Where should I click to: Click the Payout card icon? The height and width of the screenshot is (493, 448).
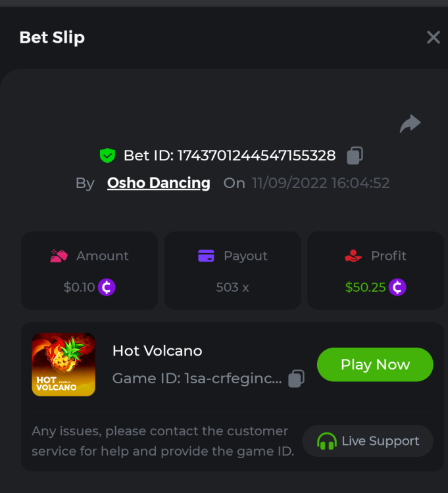[x=206, y=256]
